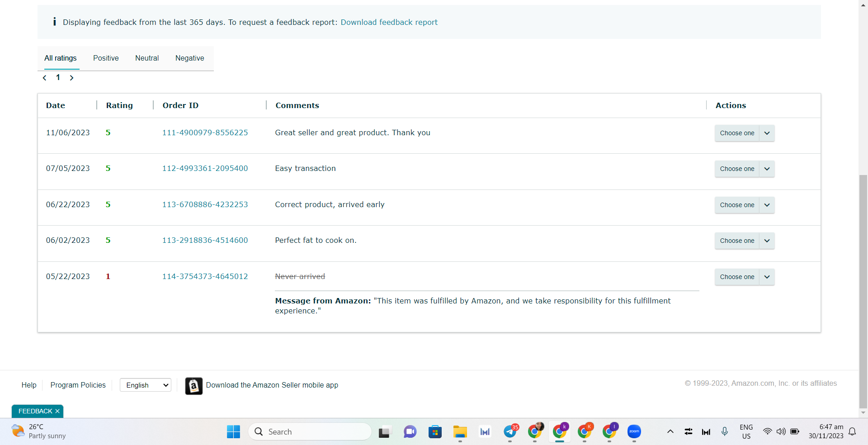Open the clock showing 6:47 am

pyautogui.click(x=826, y=431)
